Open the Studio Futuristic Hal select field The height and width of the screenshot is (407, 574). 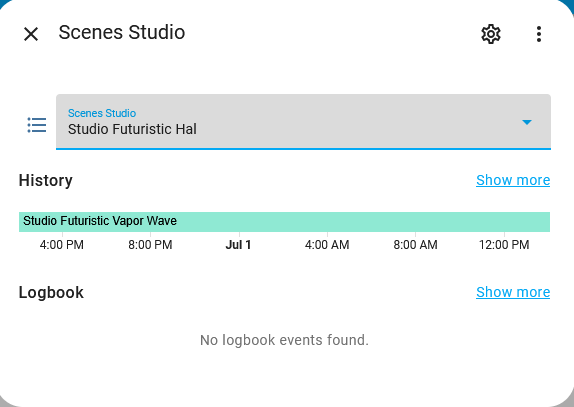pos(303,122)
